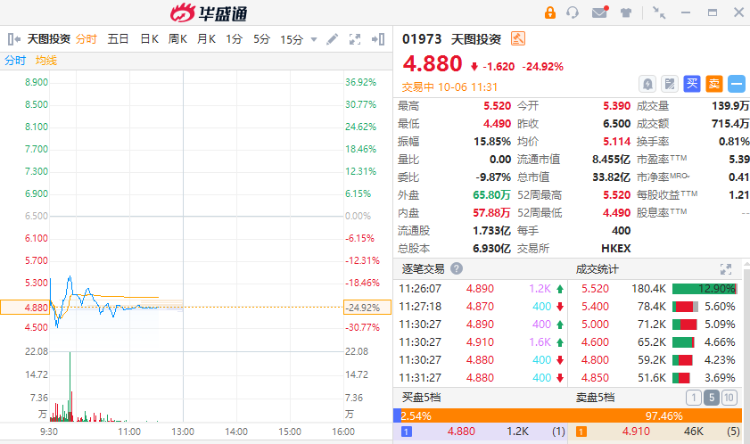Click the 12.90% volume bar for 5.520

704,289
